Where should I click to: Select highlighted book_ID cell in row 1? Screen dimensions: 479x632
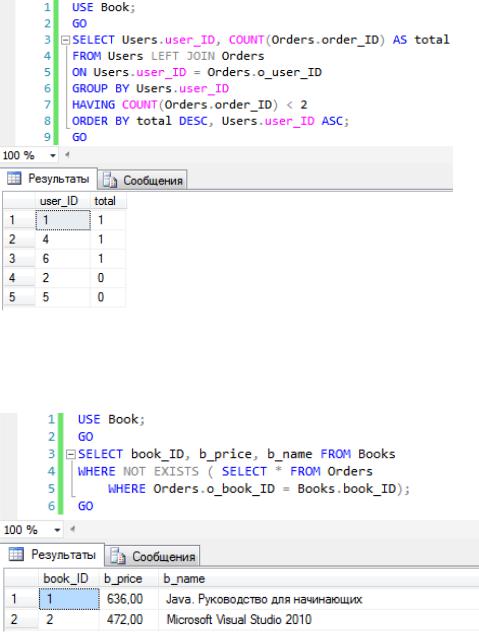pyautogui.click(x=69, y=599)
